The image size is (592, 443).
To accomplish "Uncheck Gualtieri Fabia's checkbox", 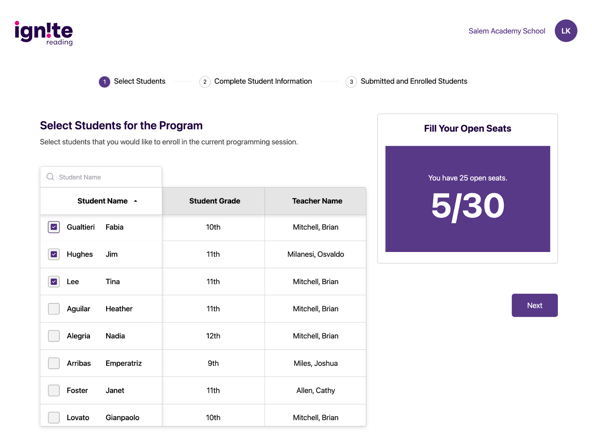I will pyautogui.click(x=54, y=227).
